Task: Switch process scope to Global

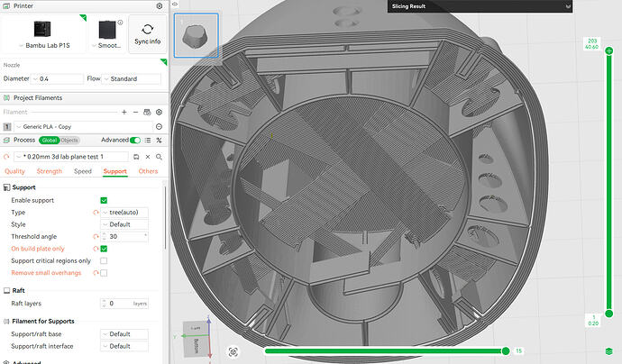Action: point(50,141)
